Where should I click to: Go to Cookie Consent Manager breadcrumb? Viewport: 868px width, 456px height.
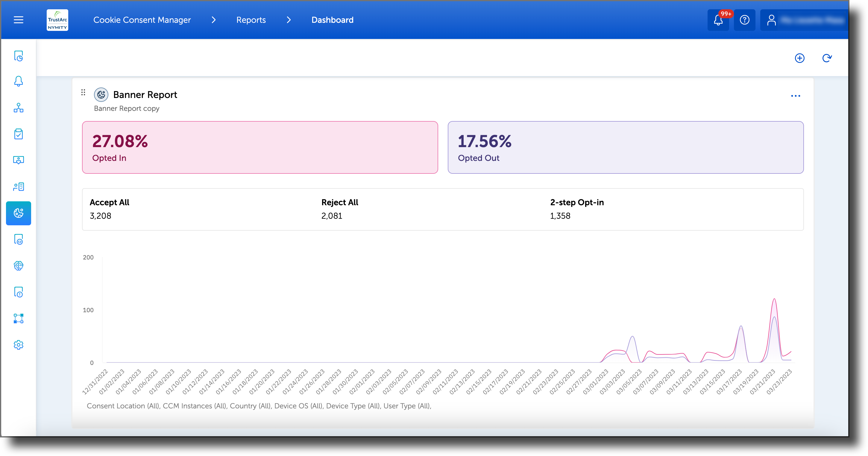click(x=142, y=20)
